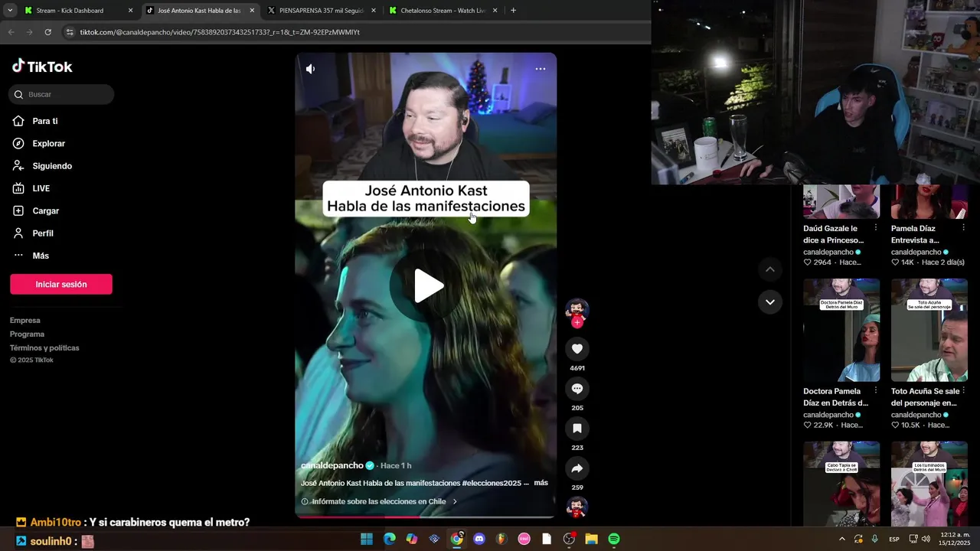Screen dimensions: 980x551
Task: Open the ESP language switcher
Action: (x=894, y=540)
